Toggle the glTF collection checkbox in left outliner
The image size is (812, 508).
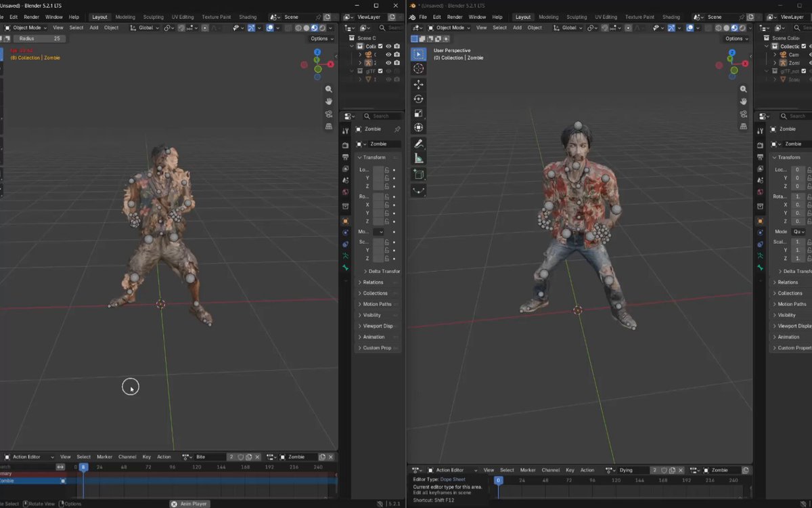tap(380, 71)
